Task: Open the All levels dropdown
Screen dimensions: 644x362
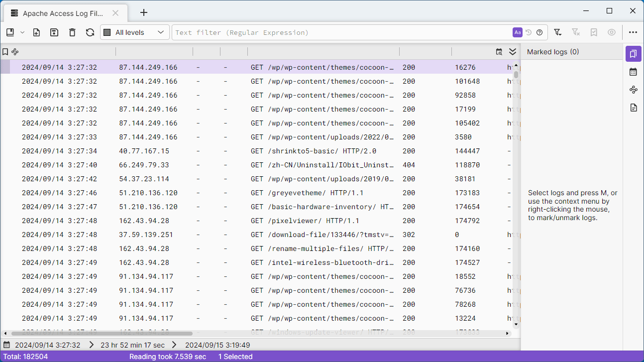Action: pos(134,32)
